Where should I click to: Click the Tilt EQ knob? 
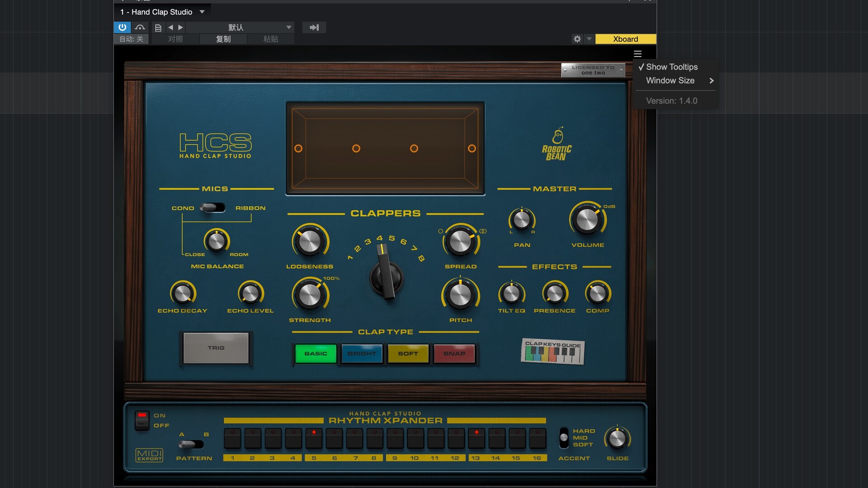pos(511,293)
